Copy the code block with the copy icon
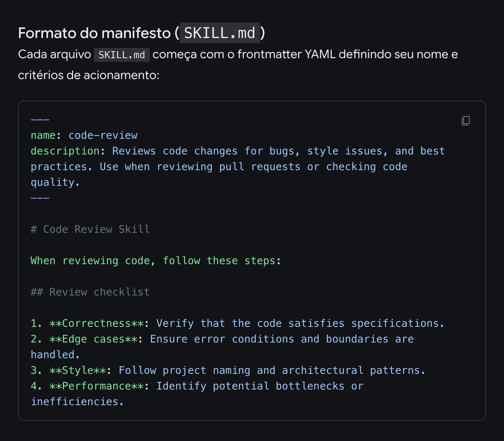The width and height of the screenshot is (504, 441). [466, 121]
